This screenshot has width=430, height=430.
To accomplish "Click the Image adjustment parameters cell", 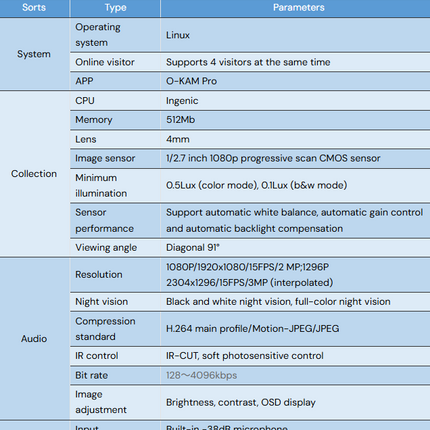I will [x=295, y=402].
